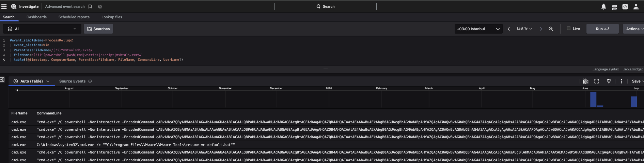Viewport: 644px width, 163px height.
Task: Run the query
Action: tap(602, 29)
